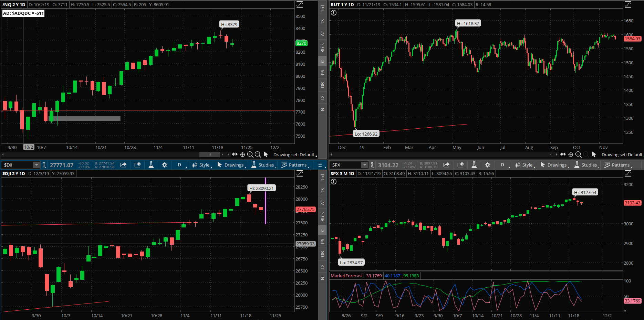Viewport: 644px width, 320px height.
Task: Open the D timeframe dropdown in the $DJI toolbar
Action: (x=180, y=165)
